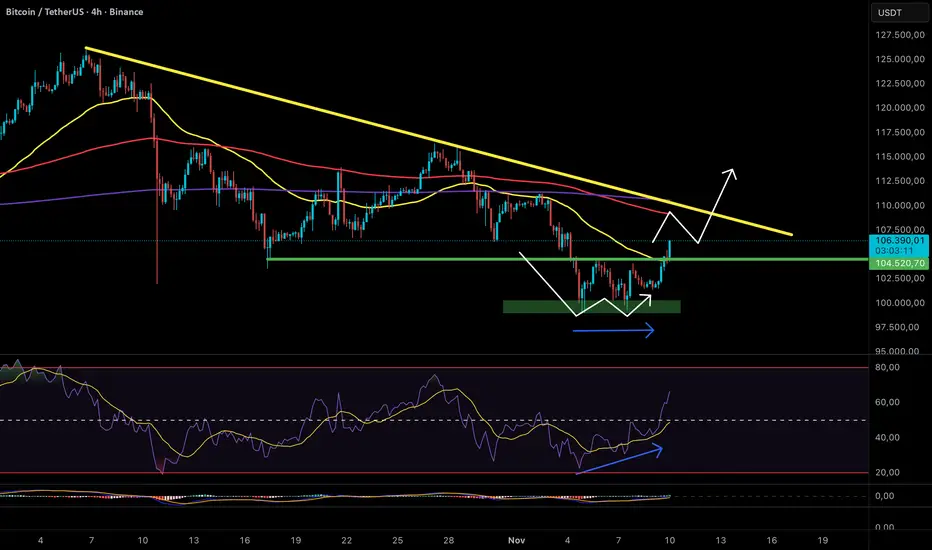Click the white upward projection arrowhead
This screenshot has height=550, width=932.
pos(732,174)
